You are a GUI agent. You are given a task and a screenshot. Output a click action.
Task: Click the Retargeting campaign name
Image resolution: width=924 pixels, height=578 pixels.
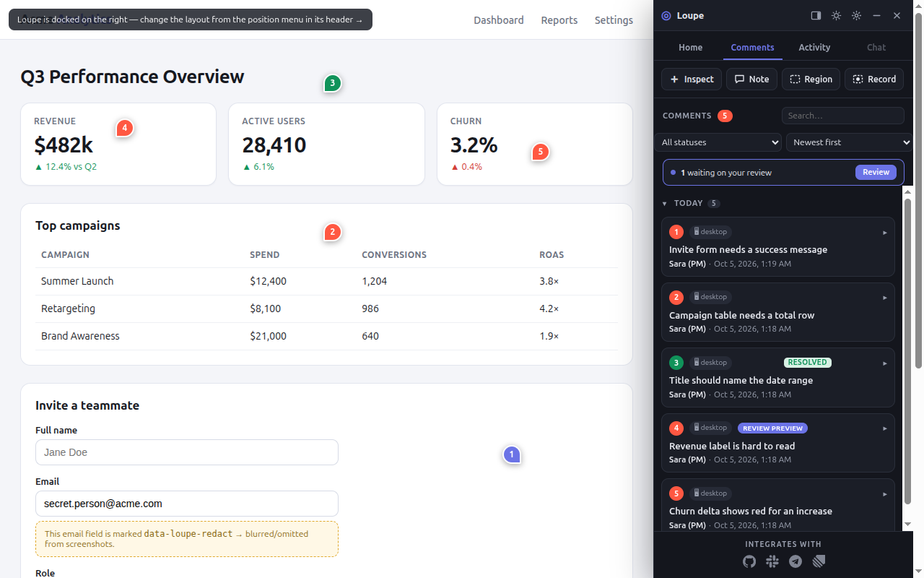click(68, 309)
